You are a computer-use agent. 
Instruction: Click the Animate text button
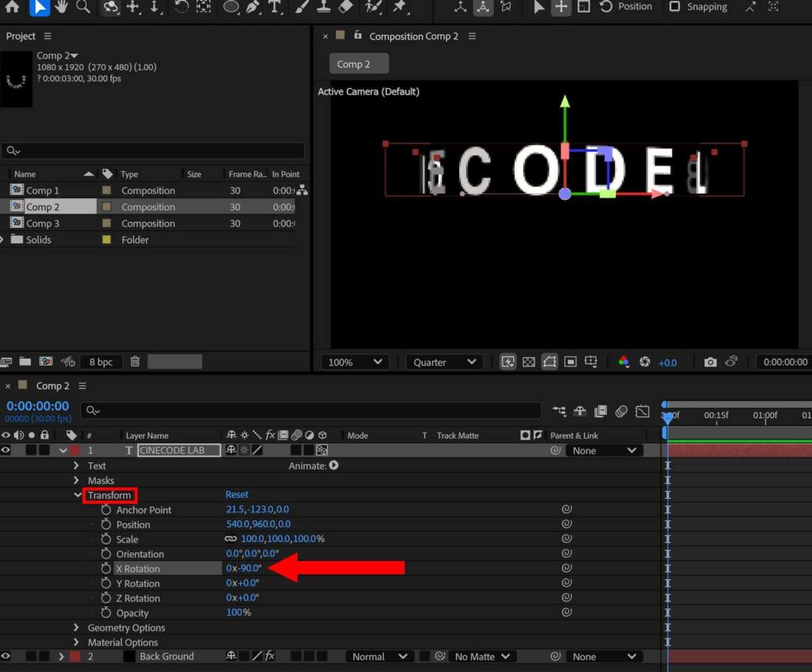pyautogui.click(x=334, y=465)
